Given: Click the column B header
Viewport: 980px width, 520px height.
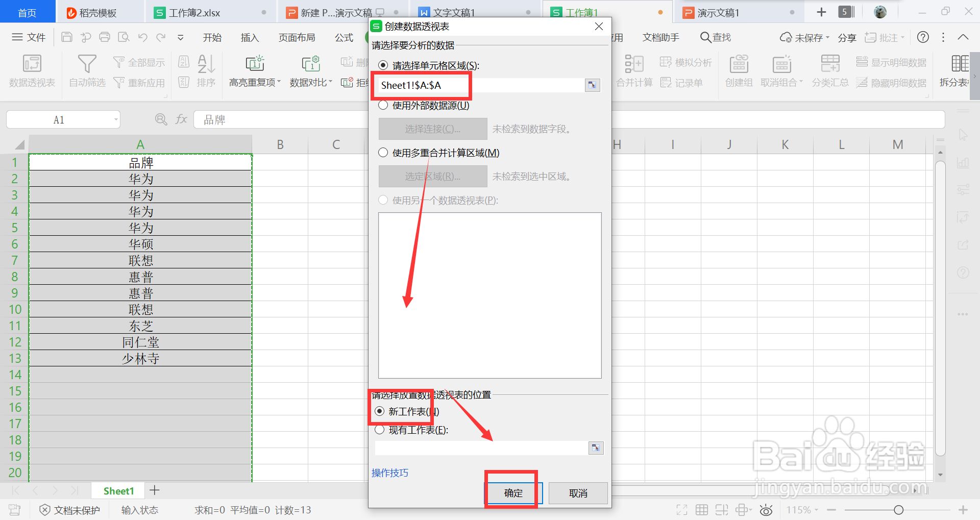Looking at the screenshot, I should click(280, 144).
